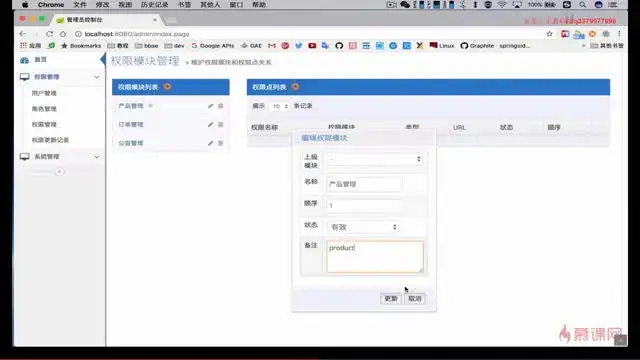The image size is (640, 360).
Task: Reload the page with Chrome's refresh icon
Action: 49,34
